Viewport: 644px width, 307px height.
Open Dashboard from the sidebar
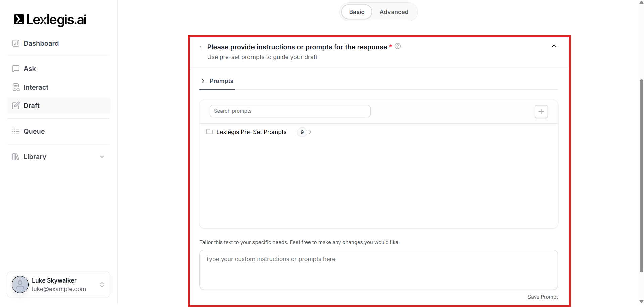tap(41, 43)
